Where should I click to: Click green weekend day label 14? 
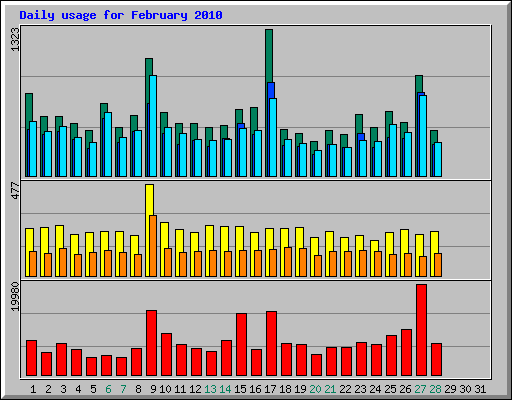click(x=225, y=389)
